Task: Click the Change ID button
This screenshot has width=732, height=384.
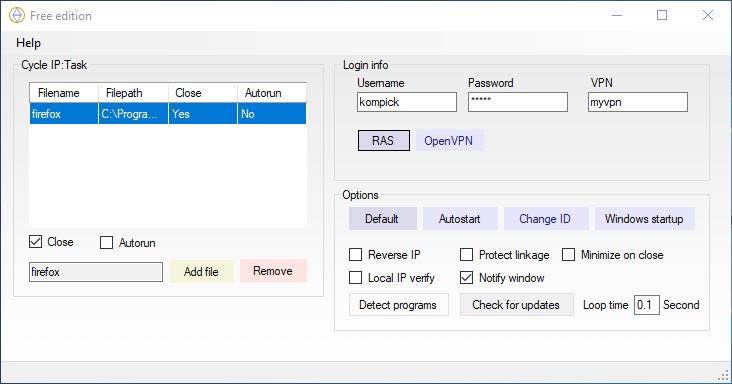Action: point(546,219)
